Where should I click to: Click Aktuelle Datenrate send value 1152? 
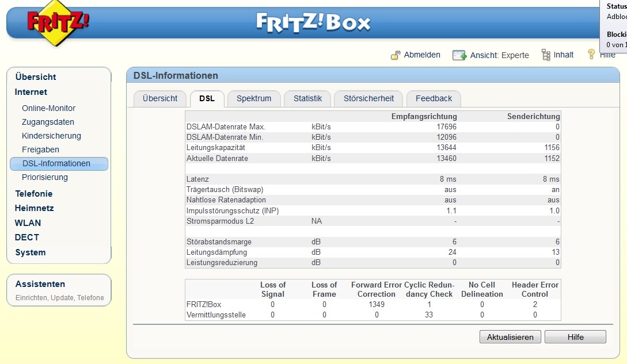tap(552, 158)
